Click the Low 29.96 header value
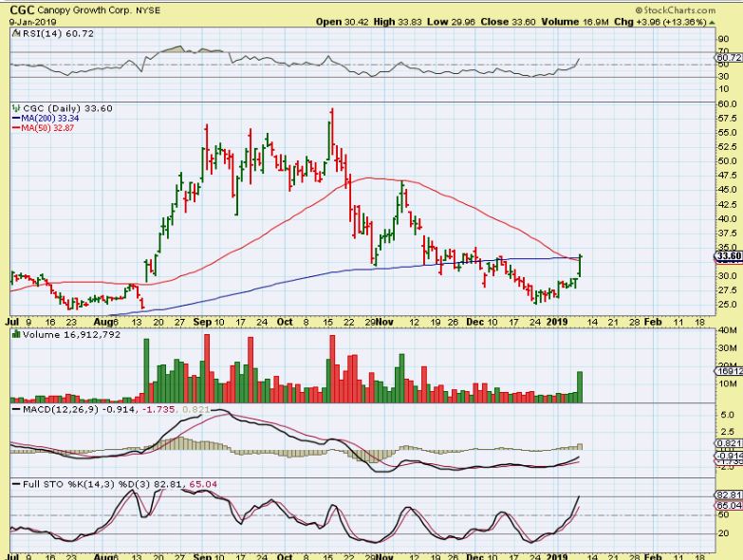Viewport: 743px width, 560px height. point(451,22)
